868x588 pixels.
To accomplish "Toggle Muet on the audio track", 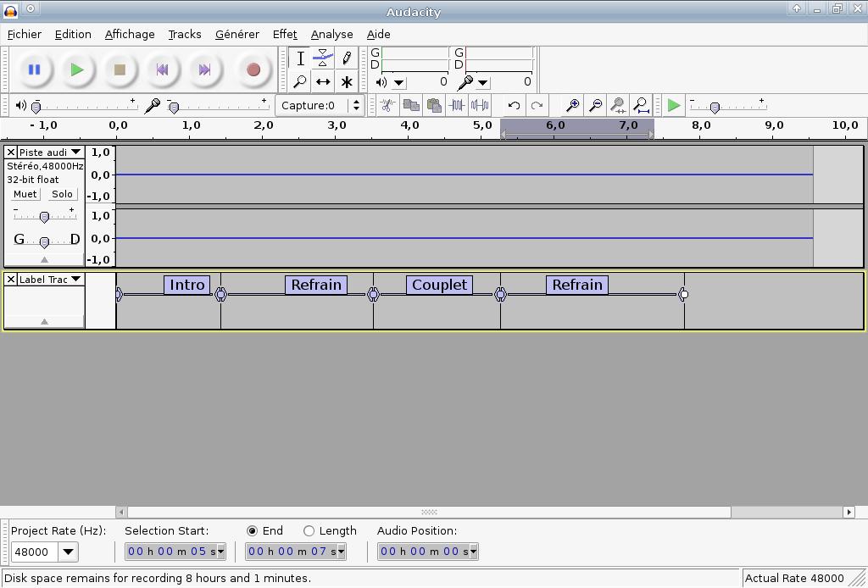I will pyautogui.click(x=25, y=194).
